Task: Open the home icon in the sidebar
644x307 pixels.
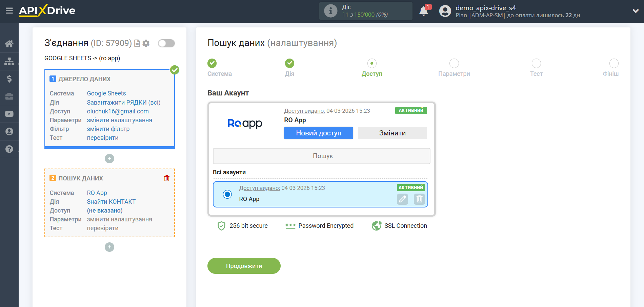Action: click(x=9, y=44)
